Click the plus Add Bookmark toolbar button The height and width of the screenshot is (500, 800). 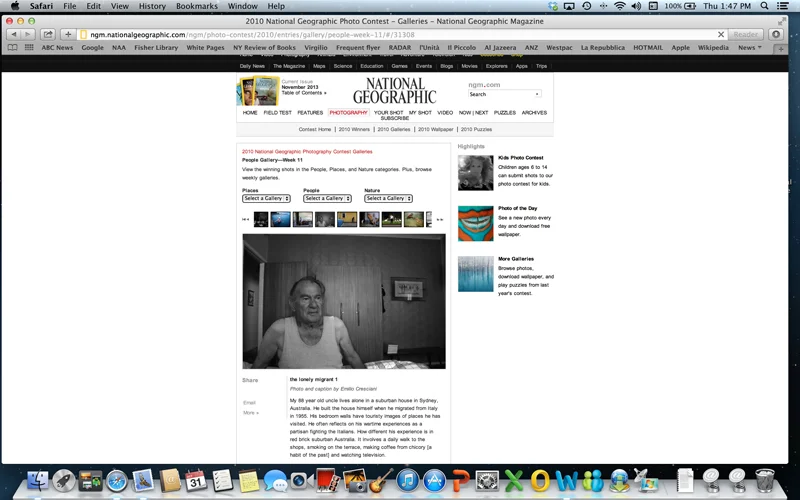tap(68, 34)
